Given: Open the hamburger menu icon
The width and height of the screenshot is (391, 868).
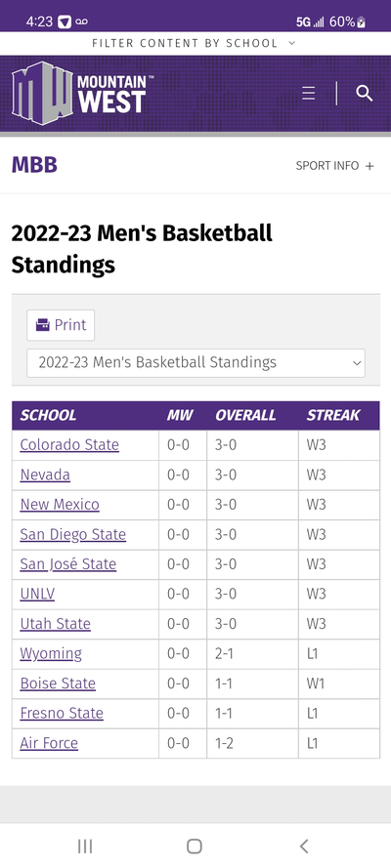Looking at the screenshot, I should [309, 93].
